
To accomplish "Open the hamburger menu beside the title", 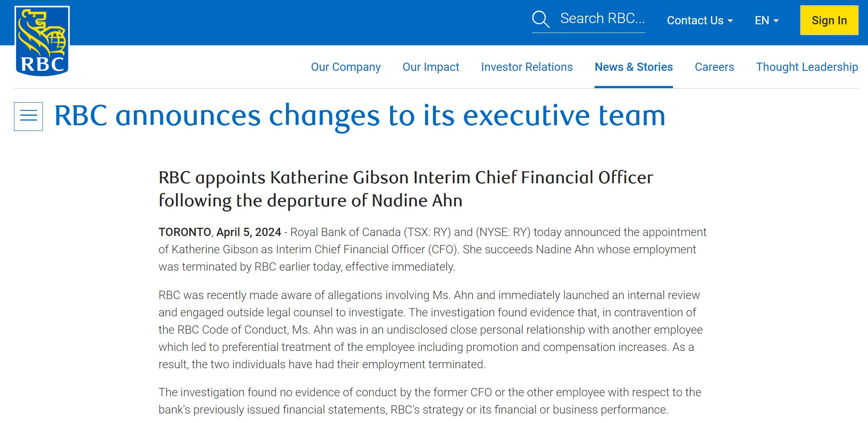I will [x=28, y=117].
